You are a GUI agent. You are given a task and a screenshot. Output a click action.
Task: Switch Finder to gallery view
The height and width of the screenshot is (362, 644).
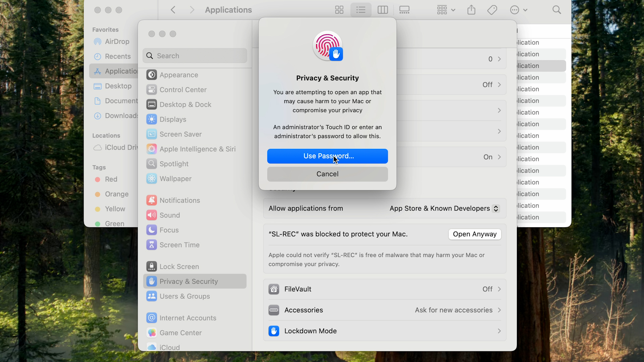coord(405,10)
